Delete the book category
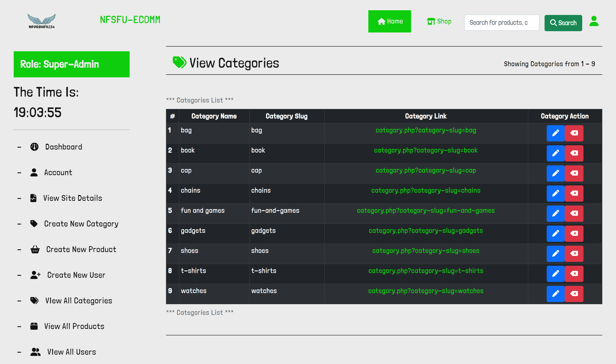The width and height of the screenshot is (616, 364). (574, 153)
